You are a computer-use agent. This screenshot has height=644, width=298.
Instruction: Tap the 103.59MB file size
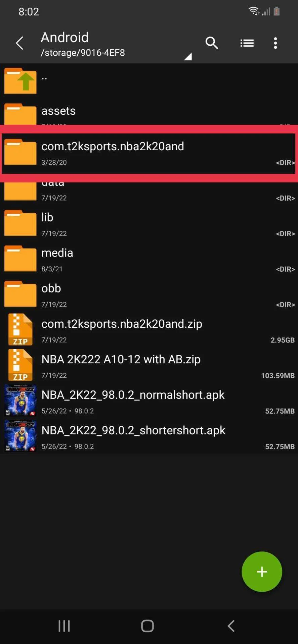[278, 376]
